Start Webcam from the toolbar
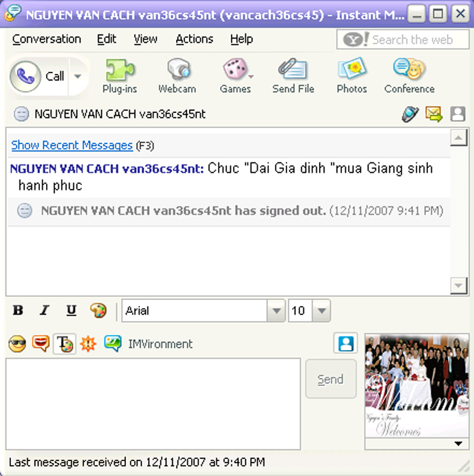 (x=177, y=77)
